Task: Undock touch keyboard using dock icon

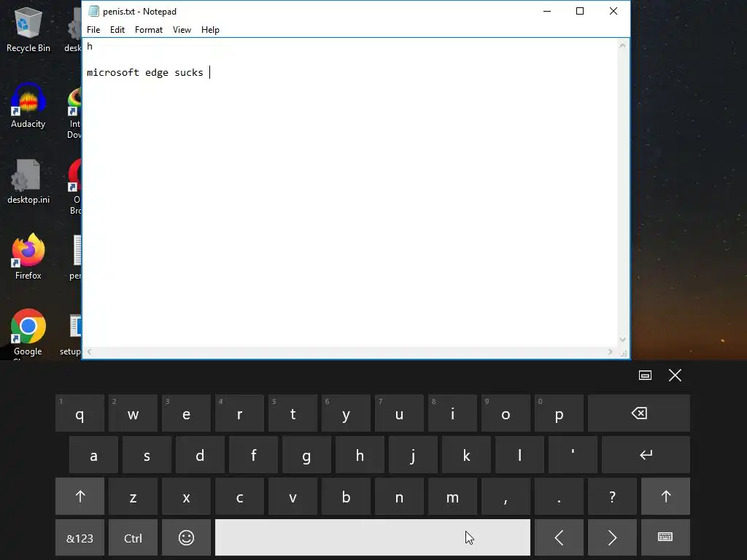Action: pyautogui.click(x=645, y=376)
